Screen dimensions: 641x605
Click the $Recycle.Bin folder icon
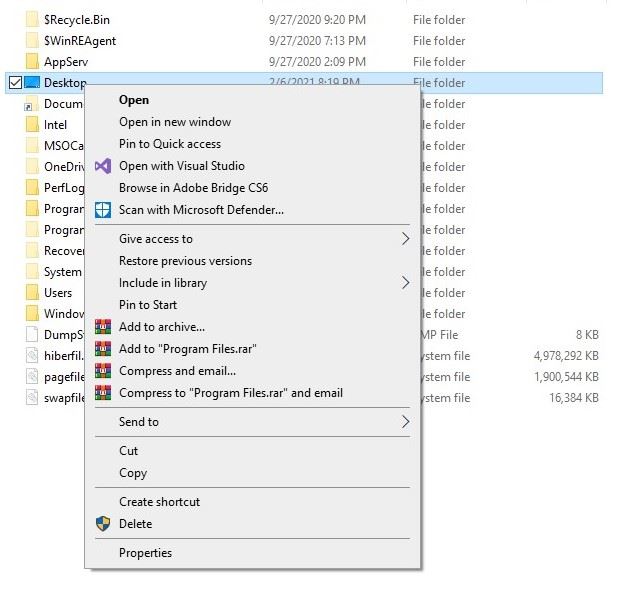[x=32, y=19]
